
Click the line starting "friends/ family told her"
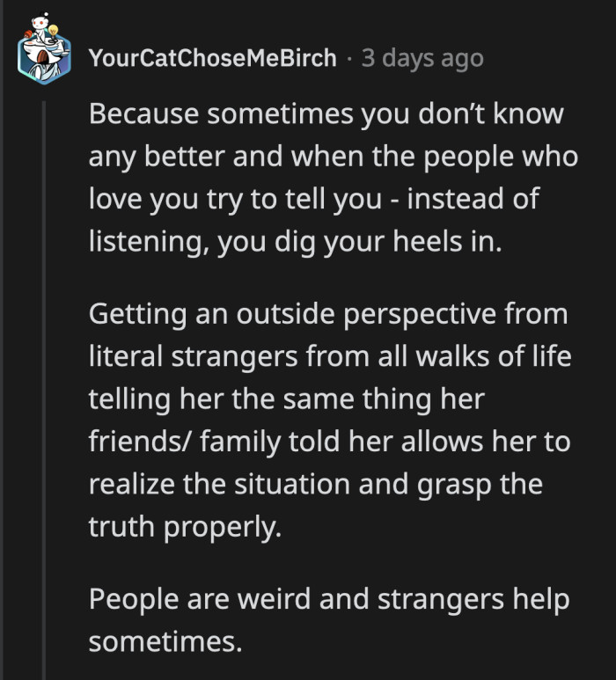click(329, 440)
